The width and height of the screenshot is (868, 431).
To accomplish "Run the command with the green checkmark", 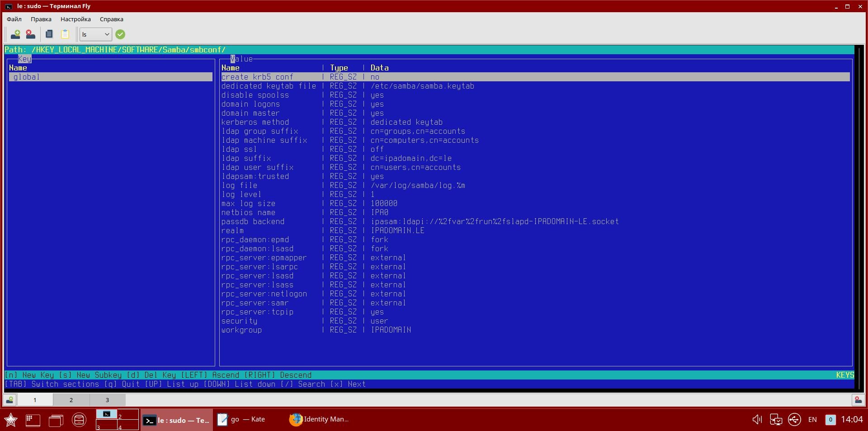I will (x=120, y=34).
